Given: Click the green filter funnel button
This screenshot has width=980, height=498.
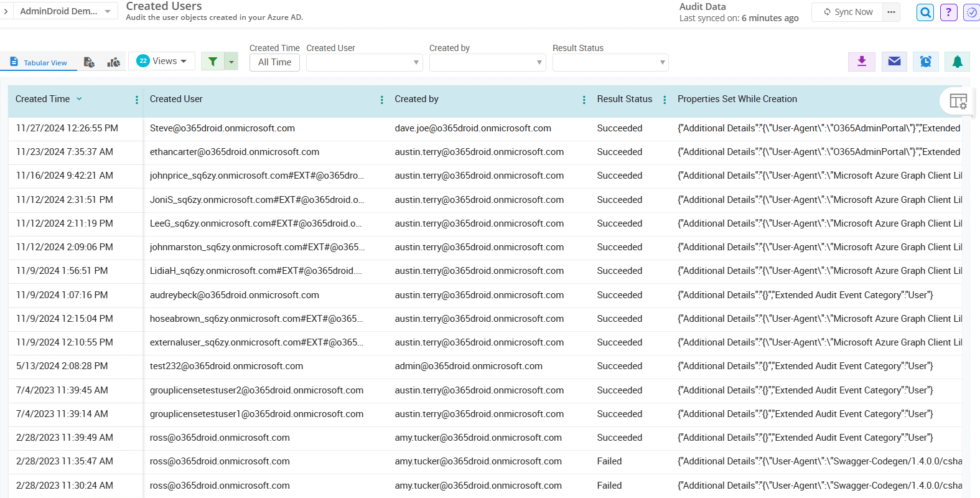Looking at the screenshot, I should 213,61.
